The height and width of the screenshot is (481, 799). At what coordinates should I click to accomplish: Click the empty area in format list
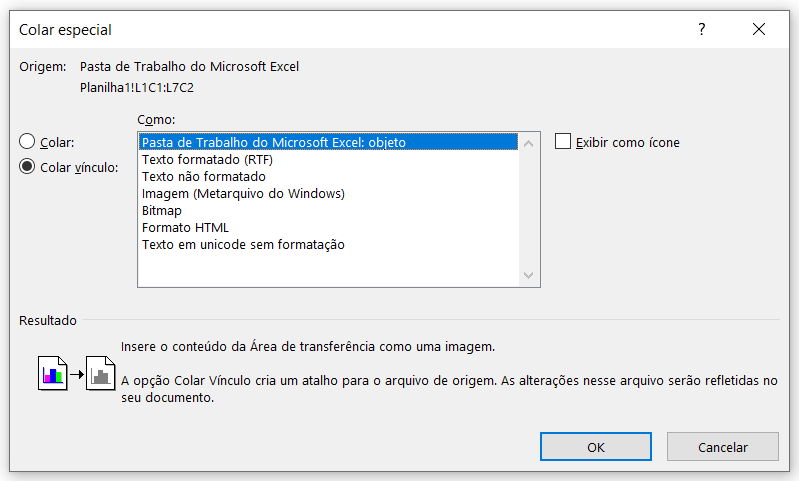328,269
